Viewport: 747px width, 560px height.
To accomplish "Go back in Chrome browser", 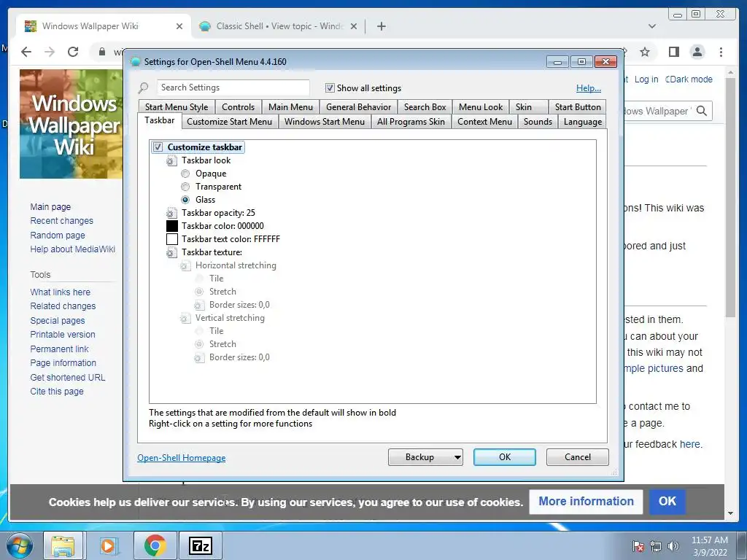I will [26, 52].
